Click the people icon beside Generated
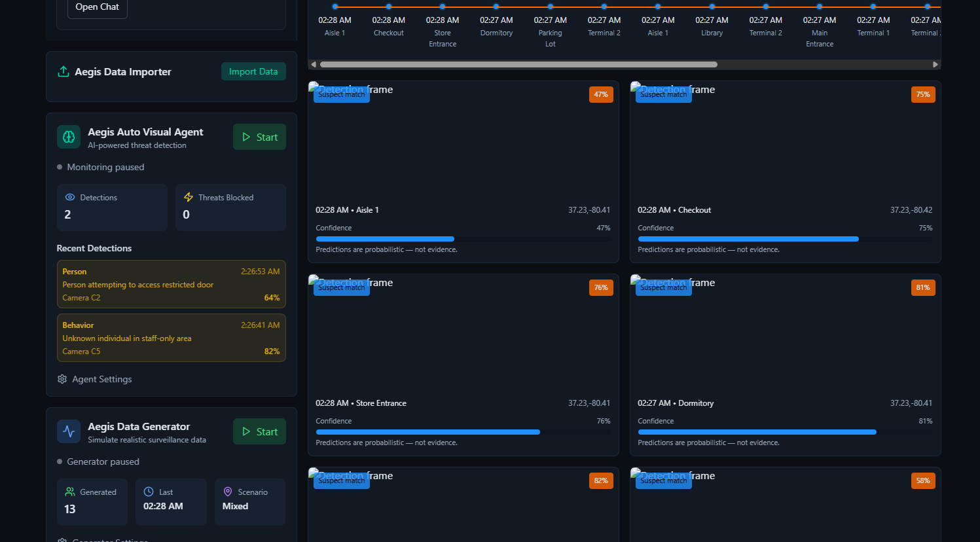The height and width of the screenshot is (542, 980). point(70,492)
